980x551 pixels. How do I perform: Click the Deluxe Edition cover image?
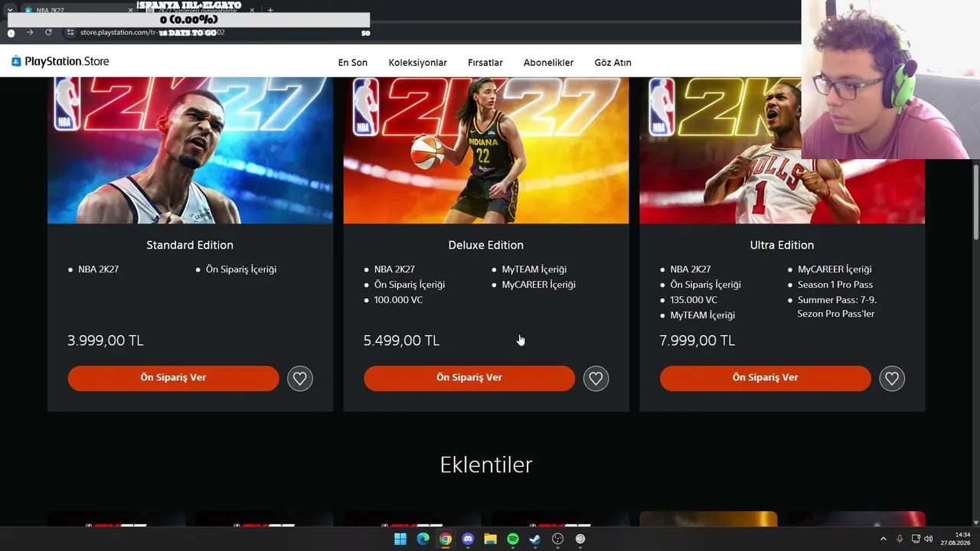point(486,150)
